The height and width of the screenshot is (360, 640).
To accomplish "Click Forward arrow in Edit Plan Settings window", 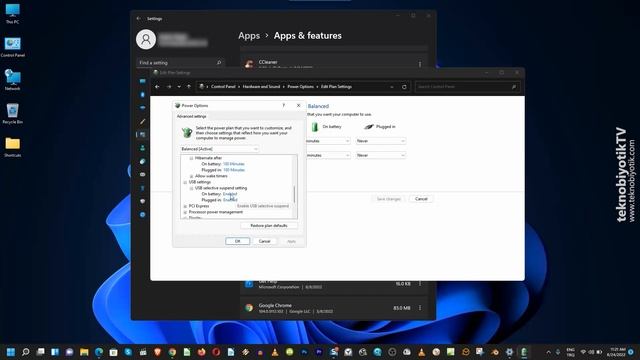I will 169,87.
